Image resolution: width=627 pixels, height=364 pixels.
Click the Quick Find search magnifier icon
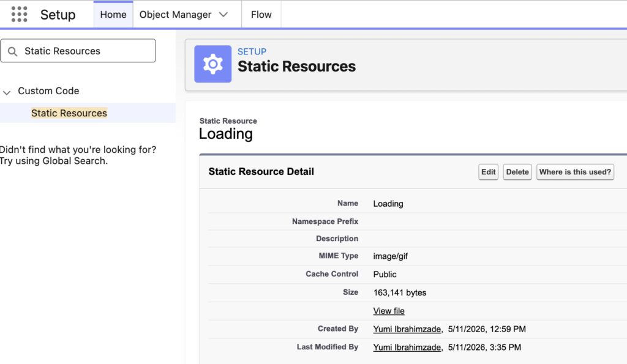(x=13, y=51)
